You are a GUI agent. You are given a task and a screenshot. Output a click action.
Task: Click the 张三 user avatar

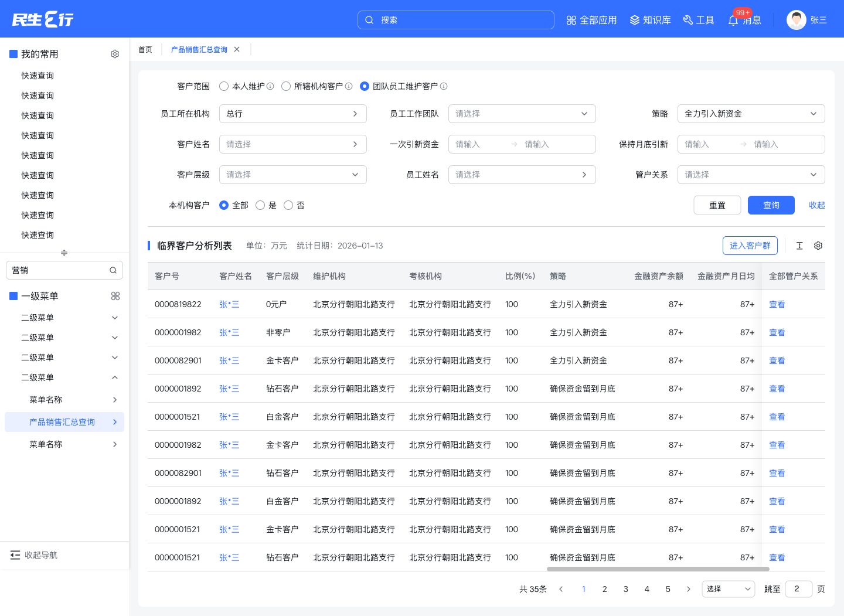tap(796, 20)
